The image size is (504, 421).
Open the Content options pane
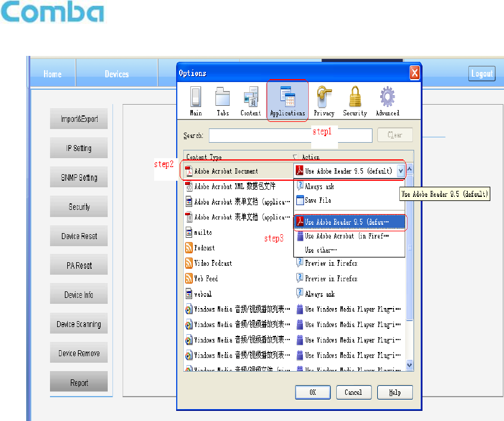[251, 101]
